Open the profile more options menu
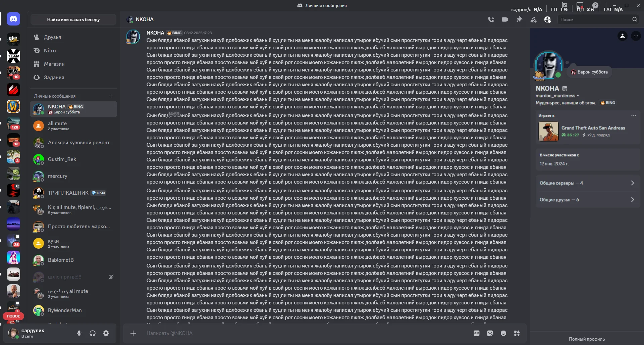 tap(636, 36)
